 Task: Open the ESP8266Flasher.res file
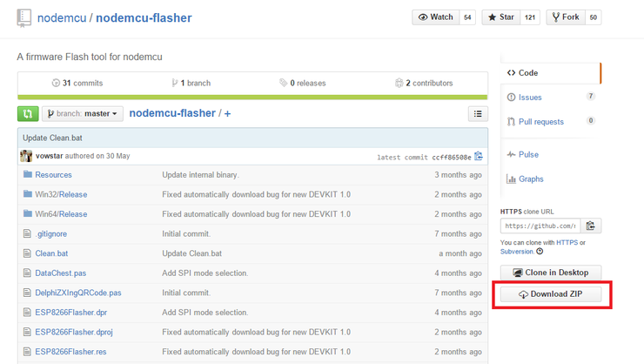click(70, 352)
